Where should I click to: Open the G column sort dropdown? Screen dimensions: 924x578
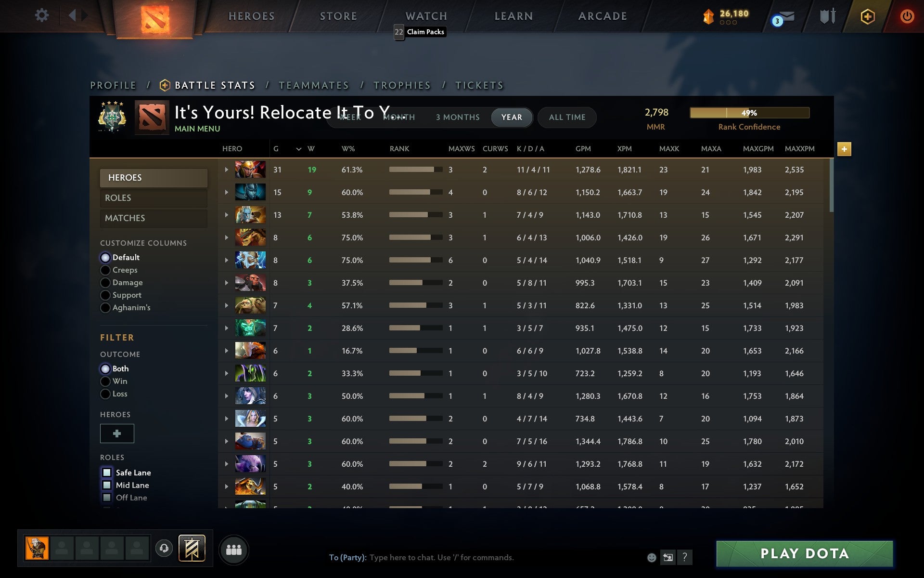[298, 149]
